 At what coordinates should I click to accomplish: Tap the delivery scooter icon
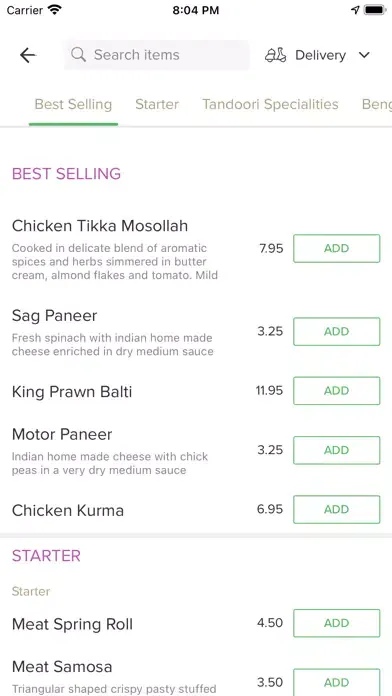(x=275, y=55)
